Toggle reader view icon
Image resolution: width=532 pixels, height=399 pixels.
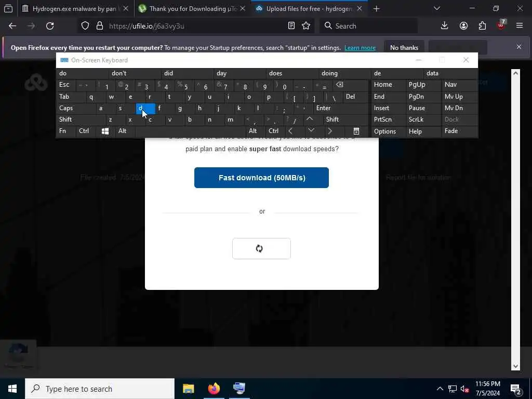[x=291, y=26]
